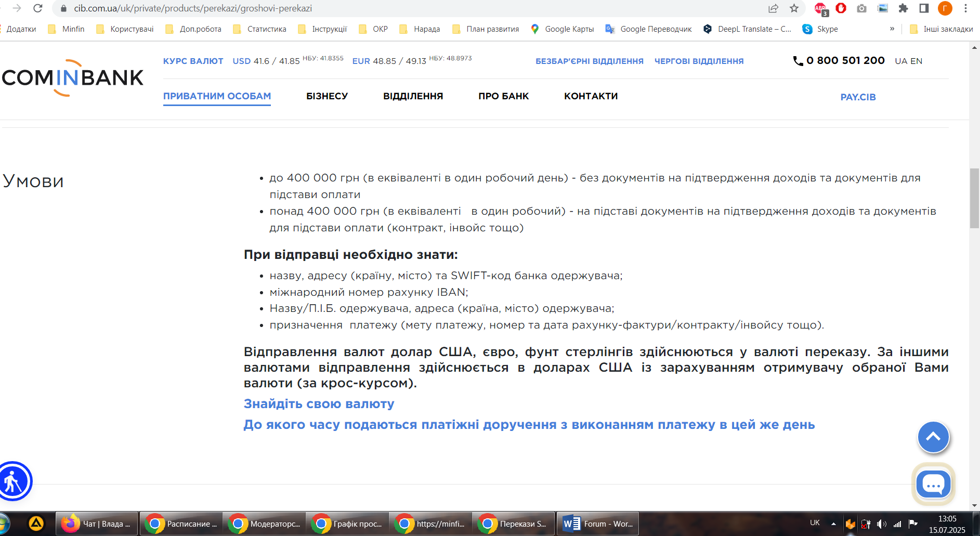Open the accessibility widget icon
This screenshot has height=536, width=980.
13,481
